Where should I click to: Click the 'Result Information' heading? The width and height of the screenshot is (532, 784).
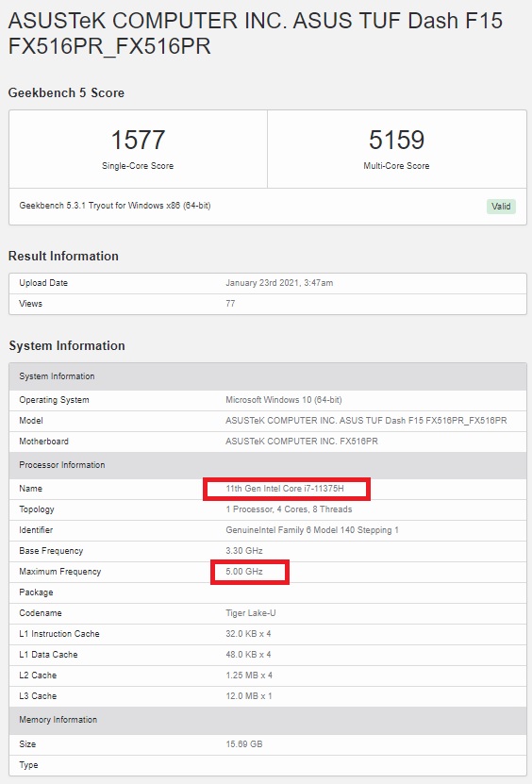click(x=63, y=256)
